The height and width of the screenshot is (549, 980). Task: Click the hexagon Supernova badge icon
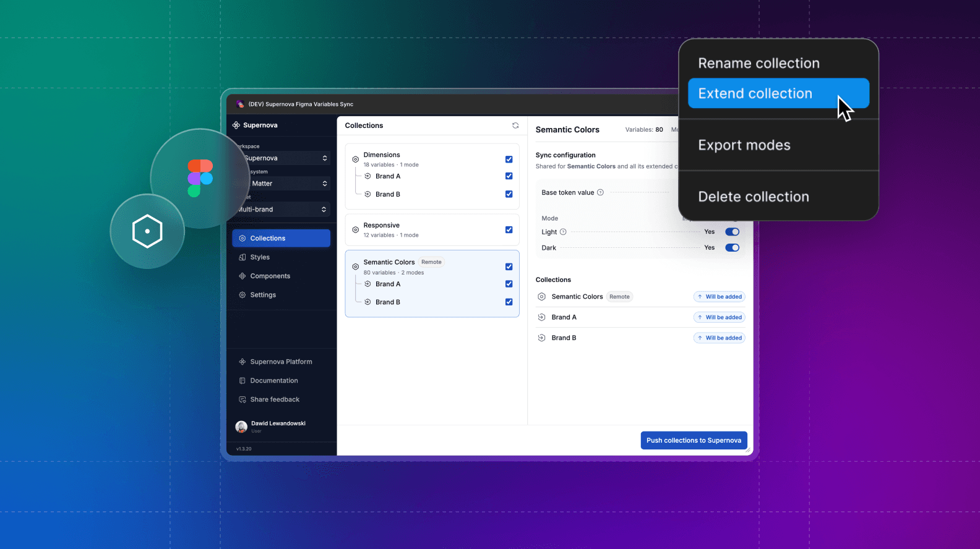coord(147,231)
